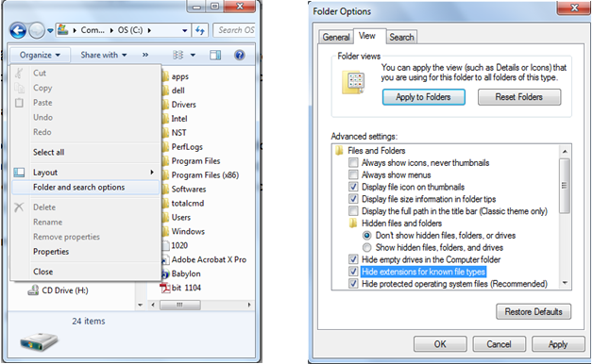The height and width of the screenshot is (364, 593).
Task: Select Properties in the Organize menu
Action: [51, 252]
